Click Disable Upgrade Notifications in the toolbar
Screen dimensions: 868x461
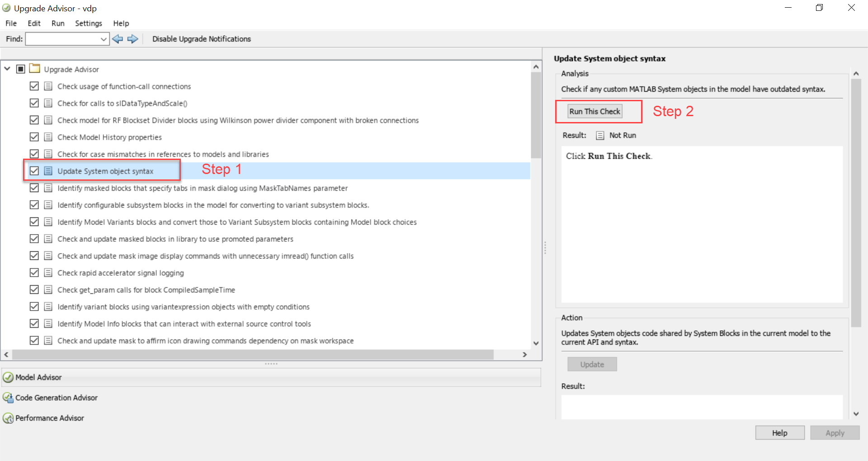pyautogui.click(x=201, y=39)
